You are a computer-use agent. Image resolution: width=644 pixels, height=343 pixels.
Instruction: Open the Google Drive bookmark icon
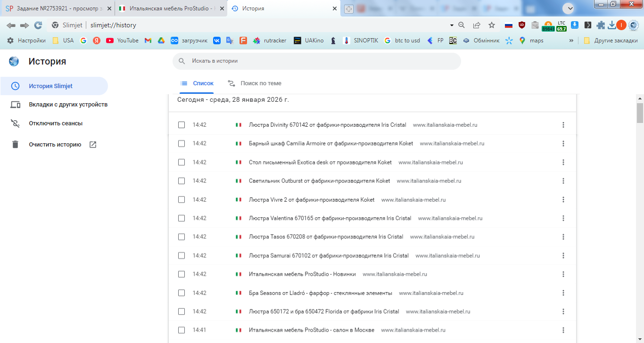pos(161,41)
